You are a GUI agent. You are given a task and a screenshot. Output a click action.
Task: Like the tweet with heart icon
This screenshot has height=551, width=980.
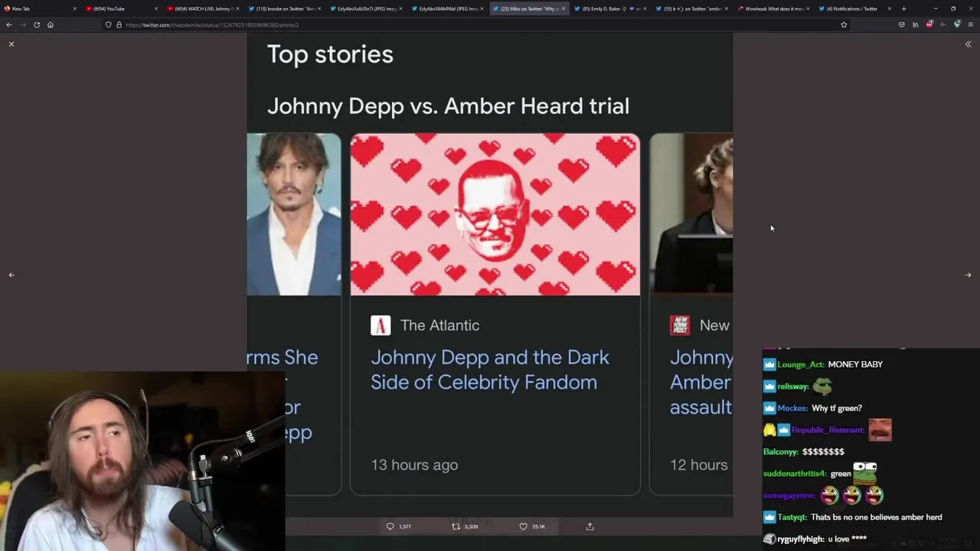(524, 527)
